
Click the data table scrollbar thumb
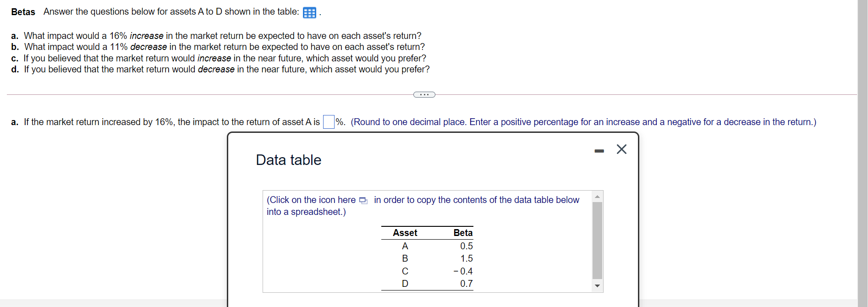pyautogui.click(x=597, y=240)
